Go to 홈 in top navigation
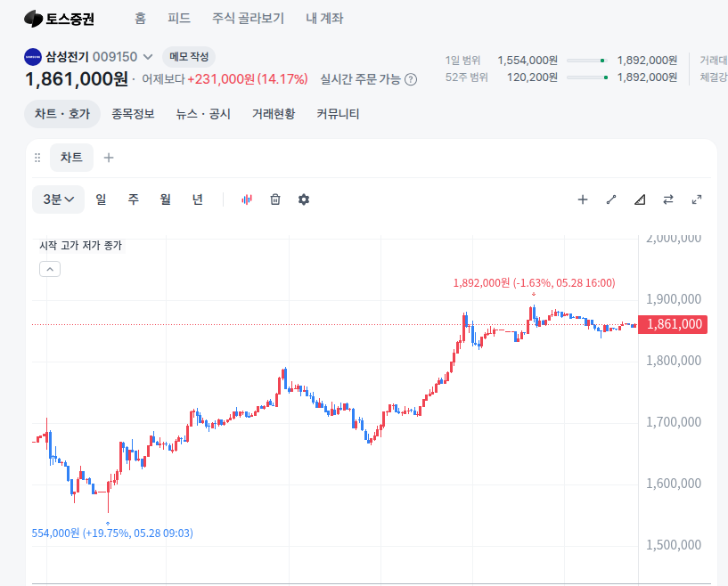This screenshot has height=586, width=728. pos(140,19)
